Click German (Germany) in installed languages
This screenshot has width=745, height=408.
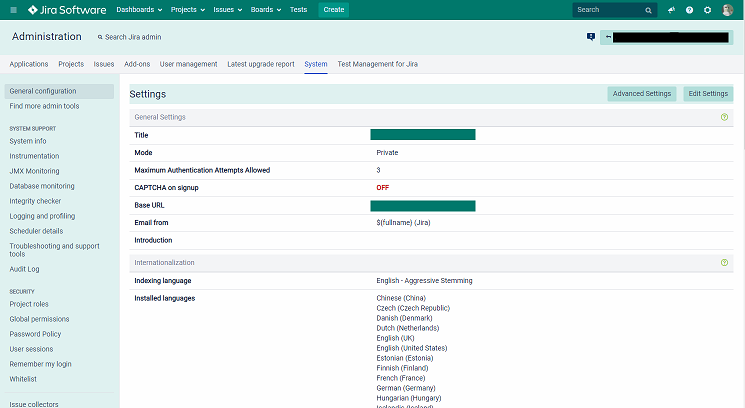pos(406,388)
